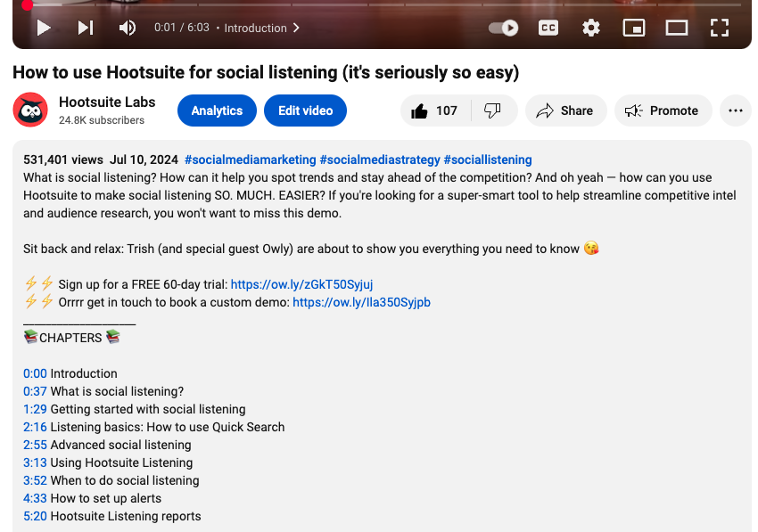The height and width of the screenshot is (532, 758).
Task: Open video settings gear
Action: click(591, 28)
